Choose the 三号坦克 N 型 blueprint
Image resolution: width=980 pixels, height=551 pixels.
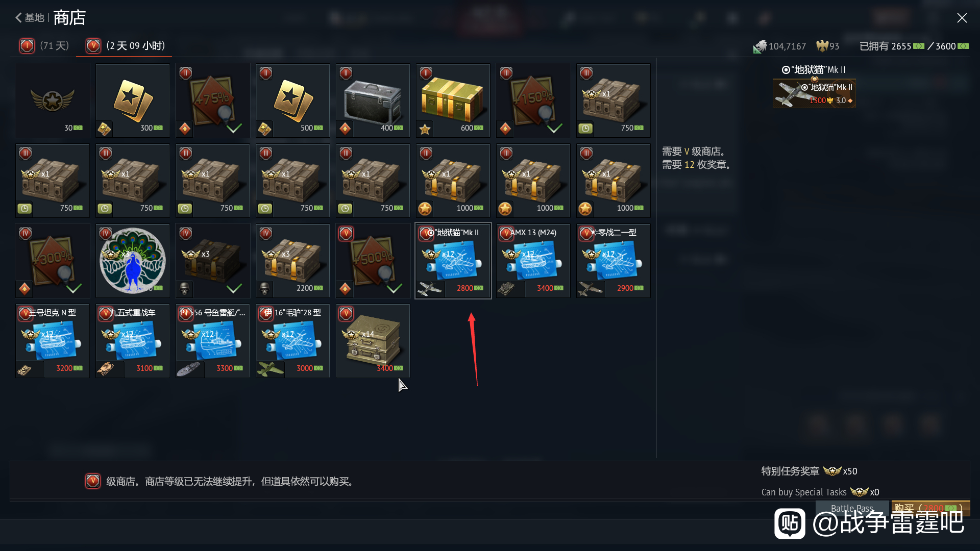point(53,341)
